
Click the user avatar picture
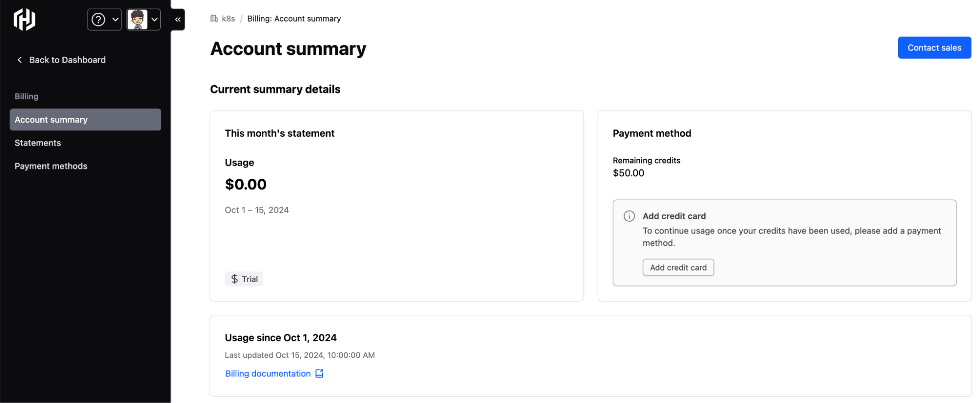137,20
